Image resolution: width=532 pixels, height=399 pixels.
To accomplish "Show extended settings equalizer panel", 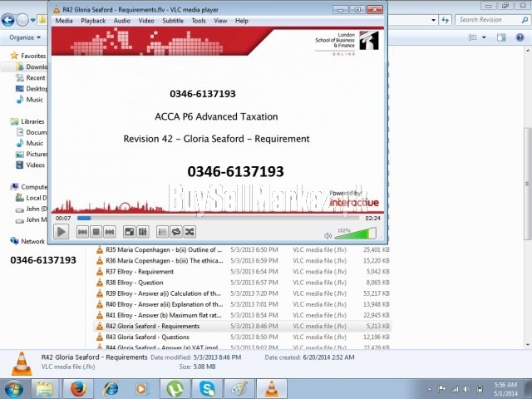I will click(x=142, y=232).
